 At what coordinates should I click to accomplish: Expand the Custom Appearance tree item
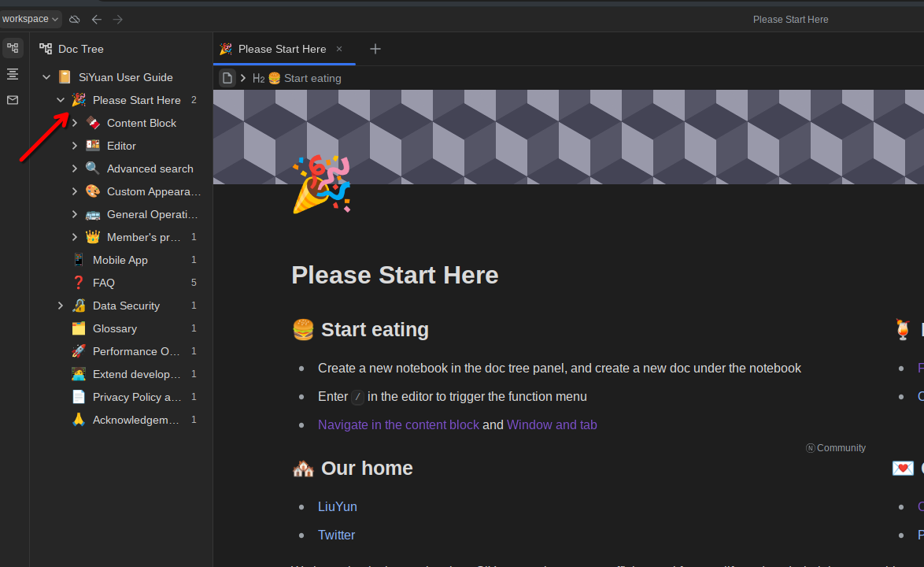[x=75, y=191]
